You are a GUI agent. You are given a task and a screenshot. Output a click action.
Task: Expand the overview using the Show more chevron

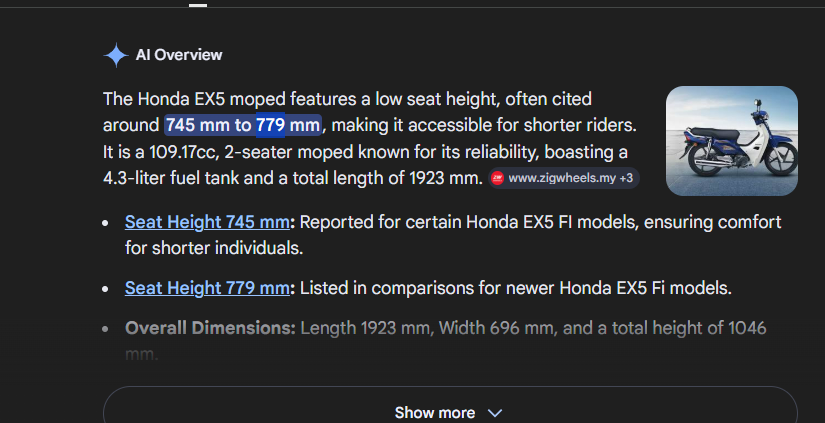click(x=495, y=413)
